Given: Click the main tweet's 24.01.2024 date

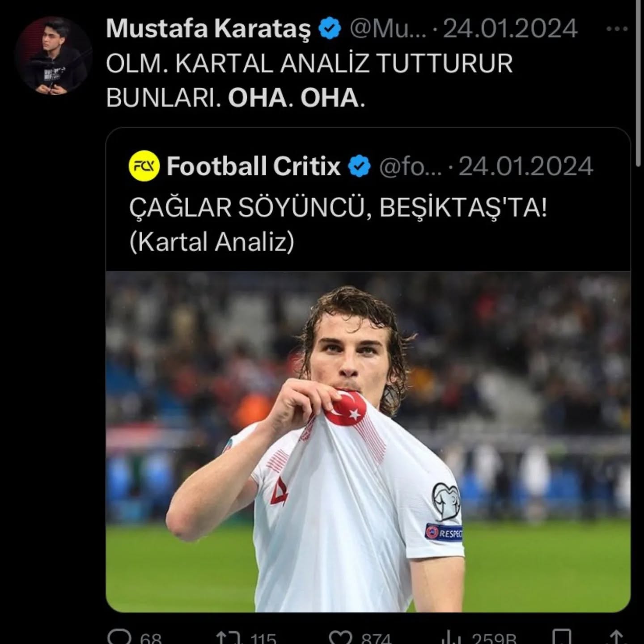Looking at the screenshot, I should (x=510, y=29).
